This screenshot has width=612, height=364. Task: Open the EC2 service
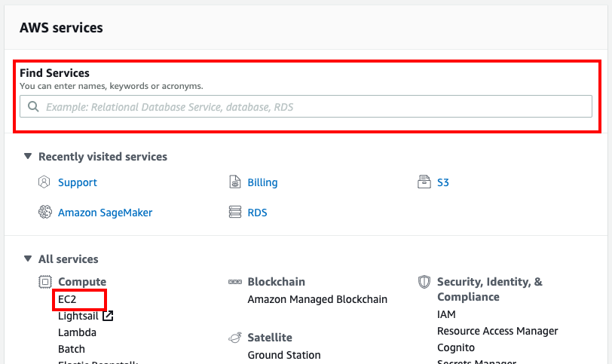point(67,299)
